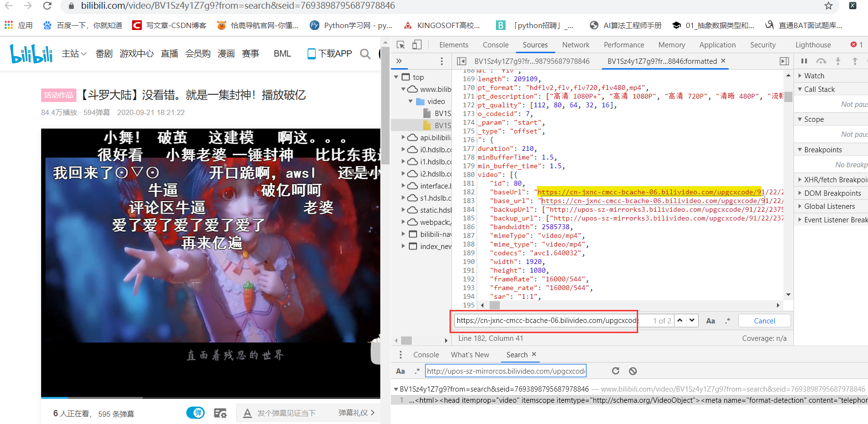Image resolution: width=868 pixels, height=424 pixels.
Task: Activate the DevTools inspect element picker
Action: pos(401,45)
